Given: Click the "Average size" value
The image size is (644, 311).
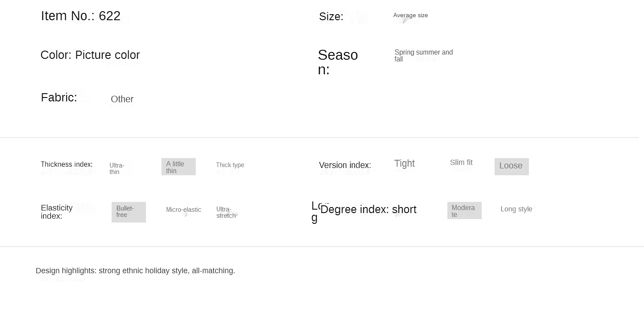Looking at the screenshot, I should [x=410, y=15].
